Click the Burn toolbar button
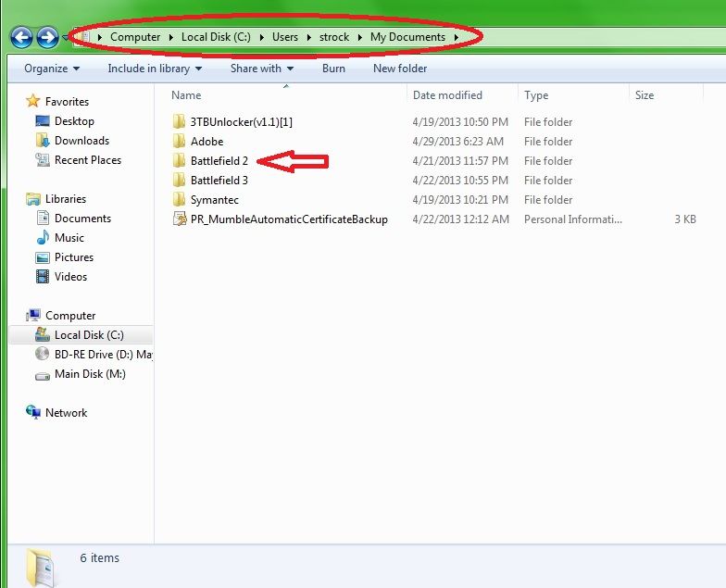Viewport: 726px width, 588px height. [333, 69]
